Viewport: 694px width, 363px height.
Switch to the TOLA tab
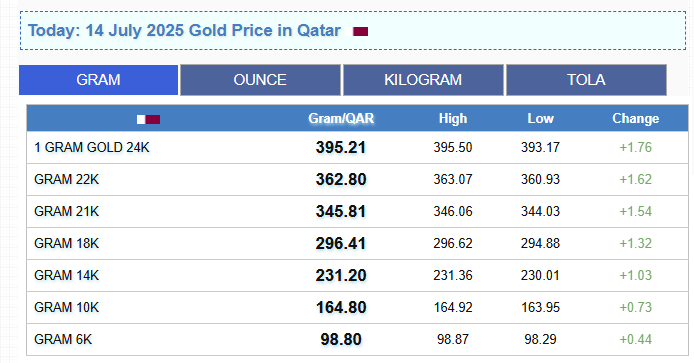click(586, 80)
